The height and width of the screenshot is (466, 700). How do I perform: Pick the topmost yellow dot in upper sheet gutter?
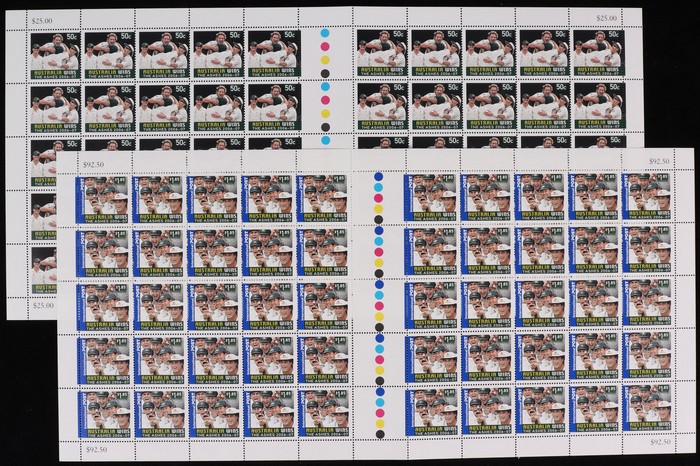[324, 58]
